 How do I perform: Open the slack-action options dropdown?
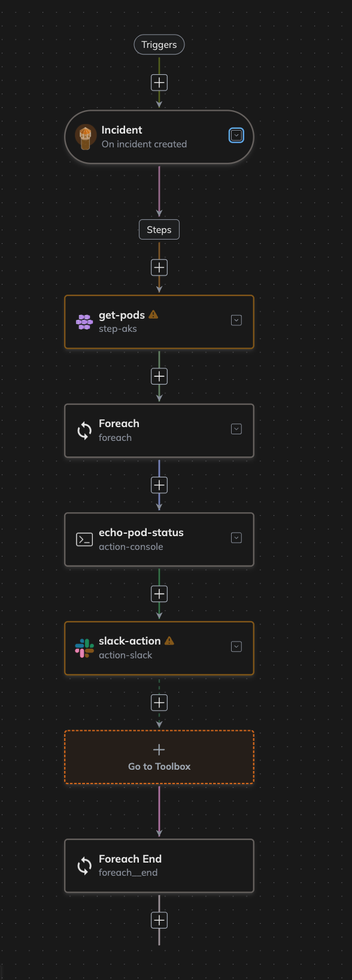point(236,646)
